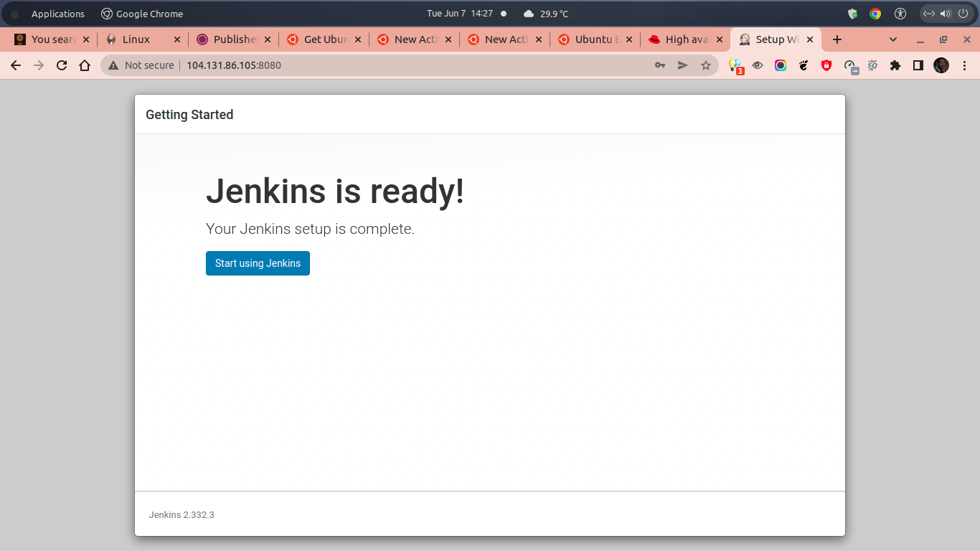Open the colorful camera lens extension
Viewport: 980px width, 551px height.
781,65
